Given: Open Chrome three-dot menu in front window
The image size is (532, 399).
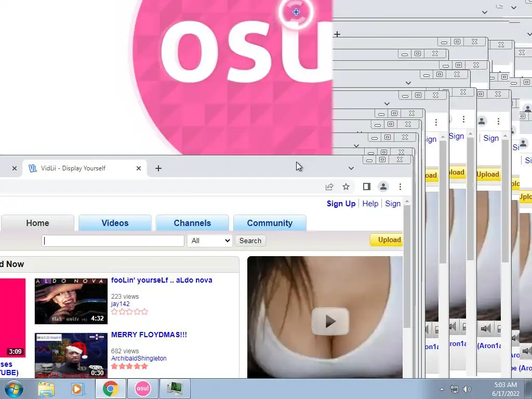Looking at the screenshot, I should point(401,187).
